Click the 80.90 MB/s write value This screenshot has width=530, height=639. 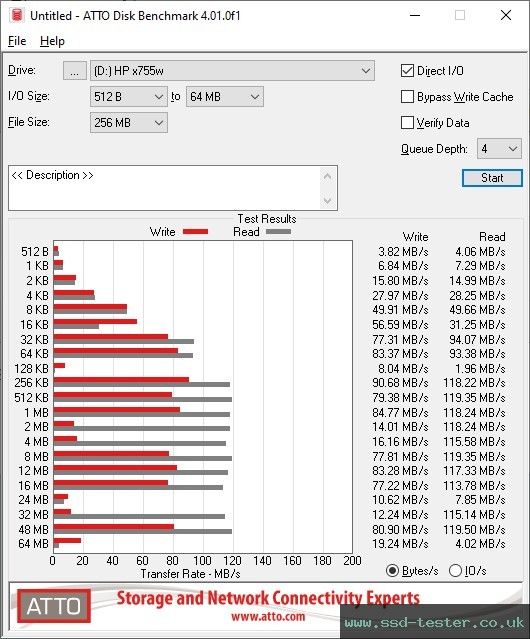[400, 529]
